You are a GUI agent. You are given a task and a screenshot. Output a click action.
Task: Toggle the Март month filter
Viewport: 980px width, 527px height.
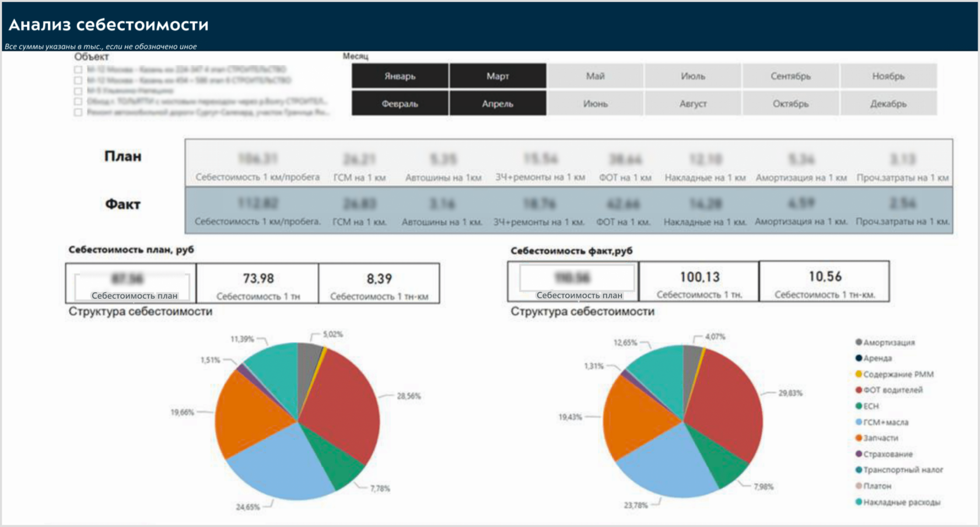(498, 76)
